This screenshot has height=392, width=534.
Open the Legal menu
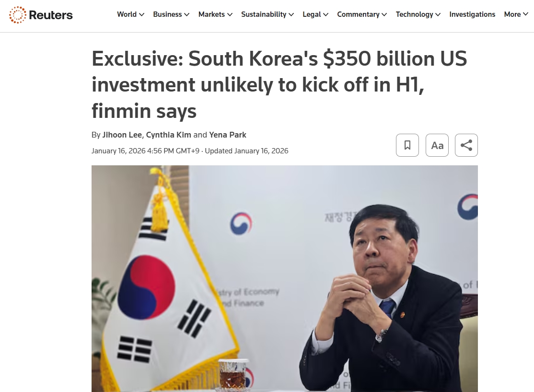pos(315,14)
